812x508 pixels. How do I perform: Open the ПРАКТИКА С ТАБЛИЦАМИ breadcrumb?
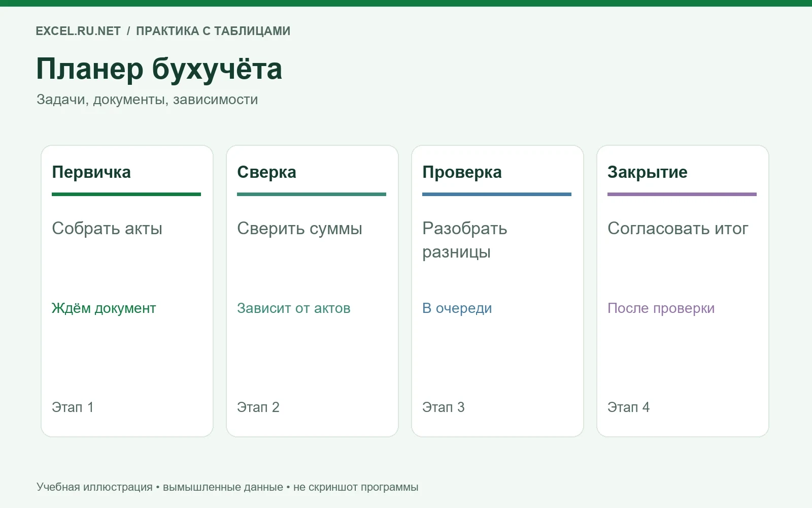tap(213, 31)
